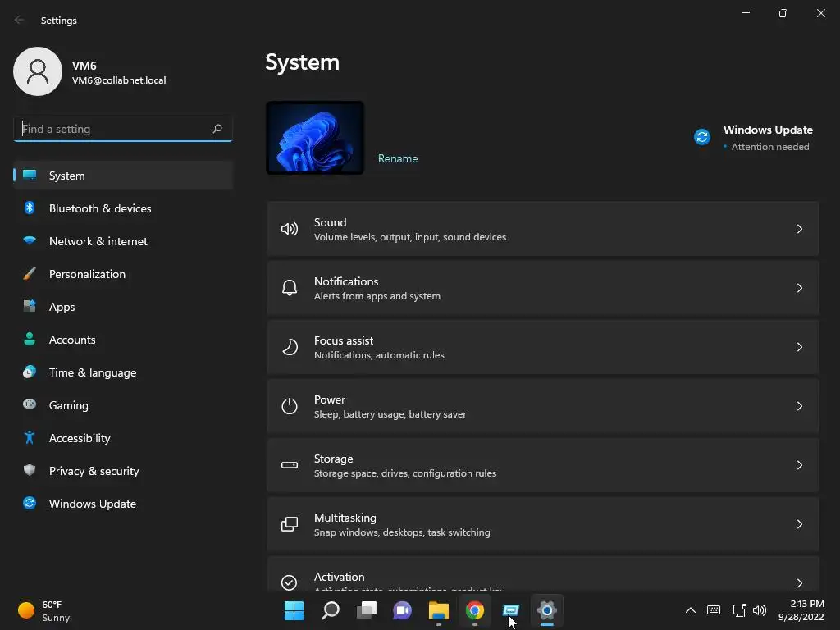Expand the Notifications row chevron
This screenshot has width=840, height=630.
[x=799, y=288]
